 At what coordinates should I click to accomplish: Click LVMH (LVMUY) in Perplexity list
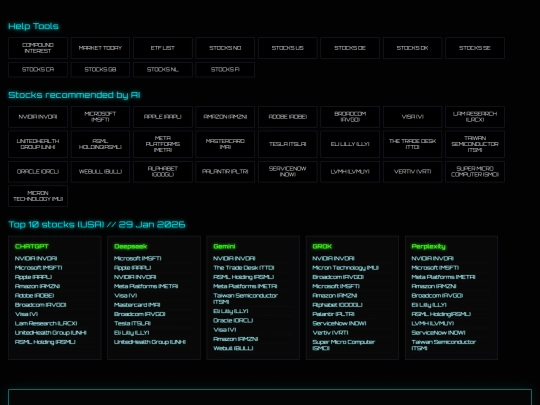click(x=433, y=323)
